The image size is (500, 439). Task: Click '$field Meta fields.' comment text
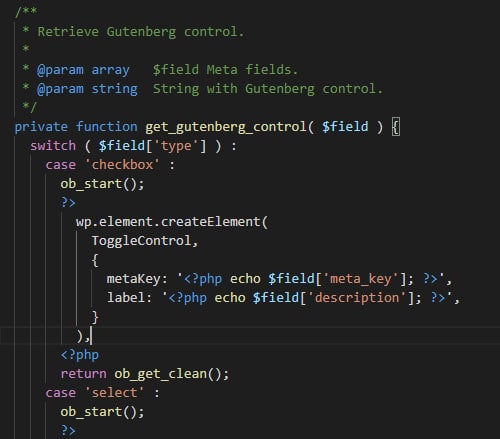[x=225, y=70]
